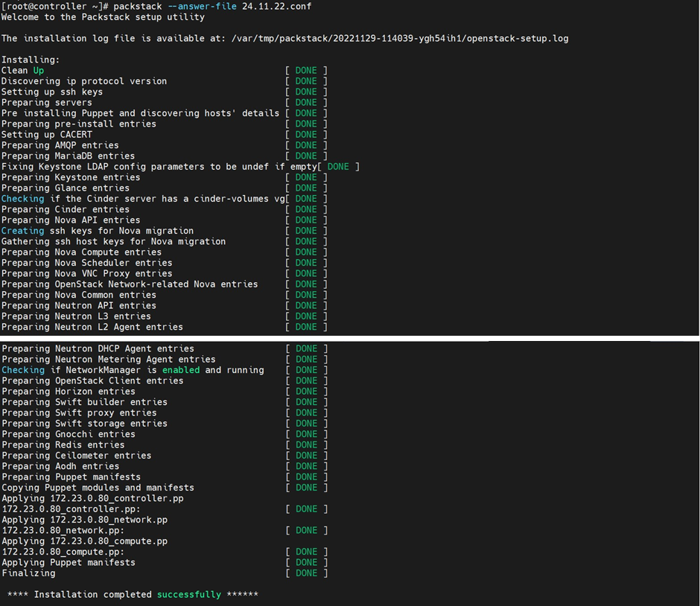Screen dimensions: 700x606
Task: Click 'Applying 172.23.0.80_controller.pp' line
Action: pyautogui.click(x=93, y=499)
